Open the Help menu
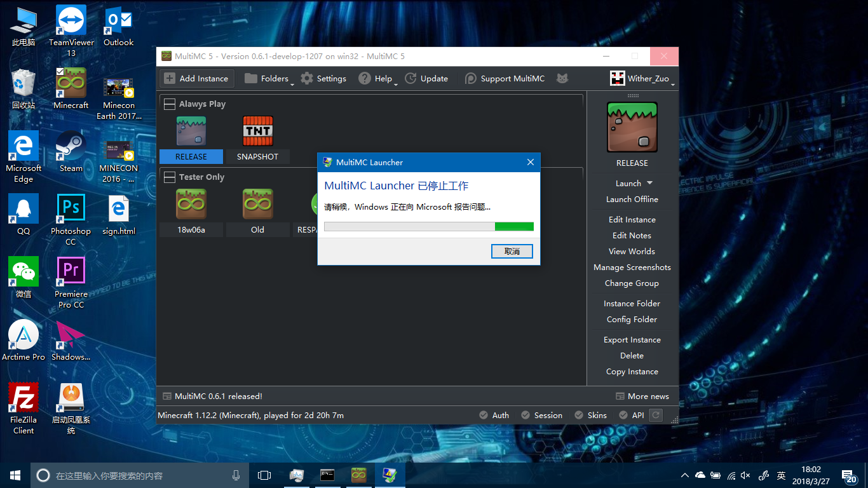The height and width of the screenshot is (488, 868). [378, 78]
